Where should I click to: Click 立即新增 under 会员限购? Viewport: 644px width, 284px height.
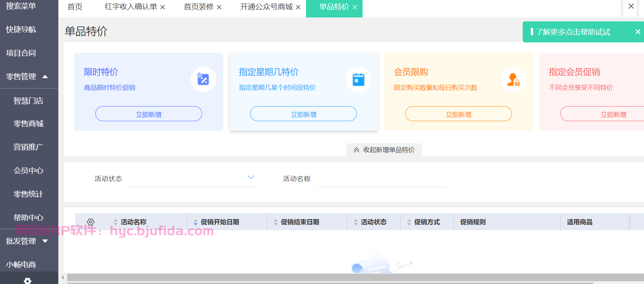point(459,114)
